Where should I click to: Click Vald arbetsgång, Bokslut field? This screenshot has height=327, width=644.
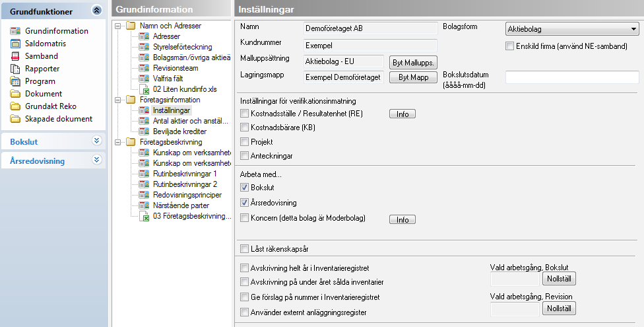[x=515, y=279]
